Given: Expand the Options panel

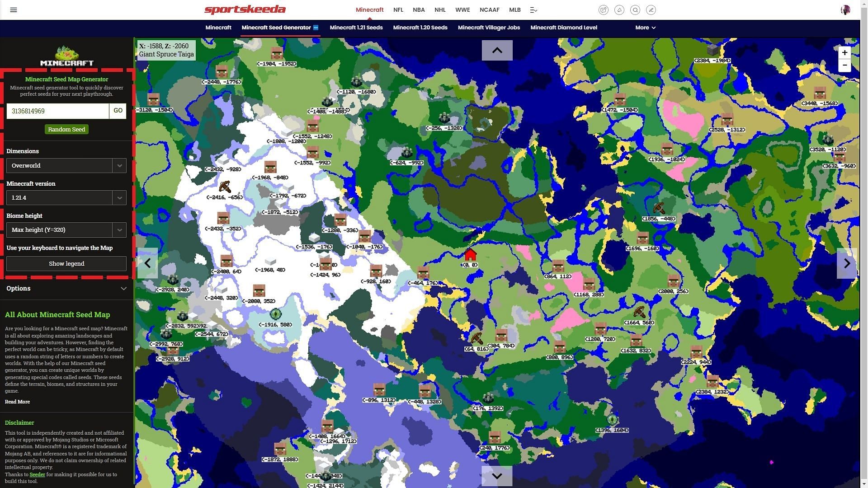Looking at the screenshot, I should click(x=123, y=288).
